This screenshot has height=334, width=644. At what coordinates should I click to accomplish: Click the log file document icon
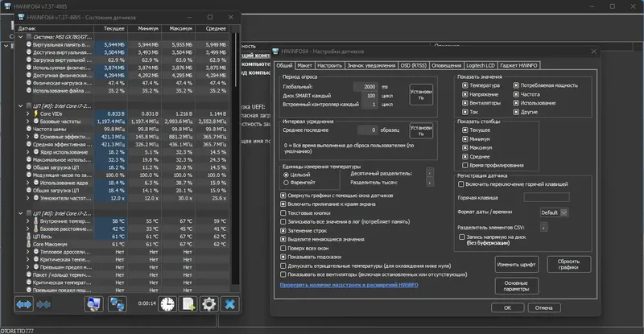[188, 303]
